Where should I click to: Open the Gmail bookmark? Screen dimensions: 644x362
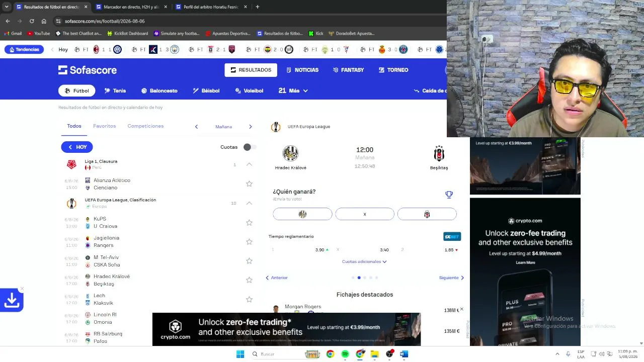(x=13, y=34)
